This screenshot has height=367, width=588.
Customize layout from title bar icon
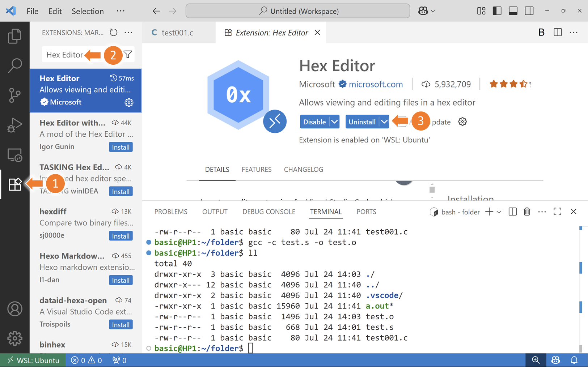(481, 11)
